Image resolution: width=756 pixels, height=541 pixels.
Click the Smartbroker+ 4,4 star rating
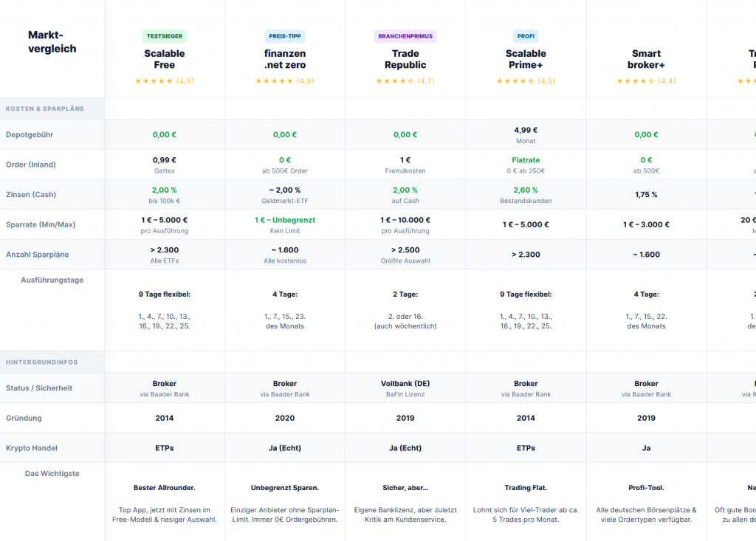point(646,81)
